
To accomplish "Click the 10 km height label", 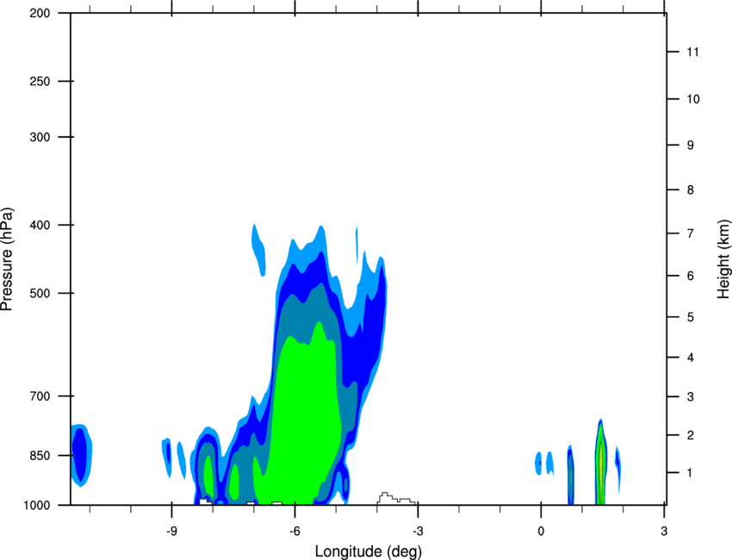I will click(693, 99).
